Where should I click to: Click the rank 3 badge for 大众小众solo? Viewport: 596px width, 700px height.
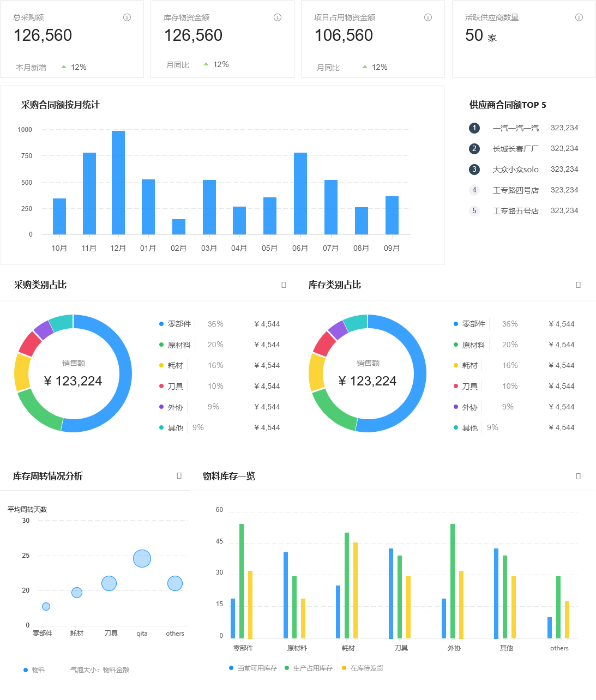[x=474, y=170]
